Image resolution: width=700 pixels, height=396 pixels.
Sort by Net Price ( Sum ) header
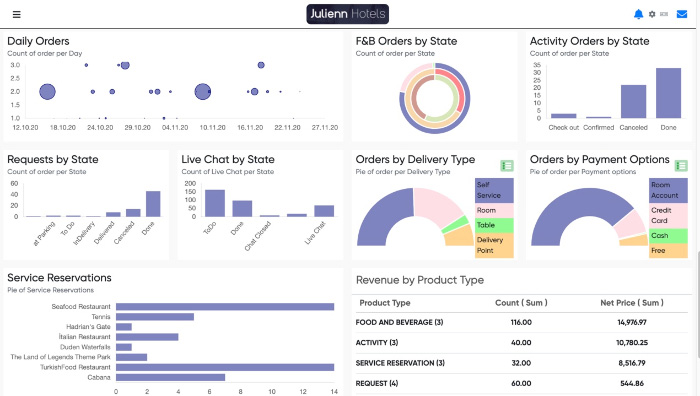(x=632, y=303)
